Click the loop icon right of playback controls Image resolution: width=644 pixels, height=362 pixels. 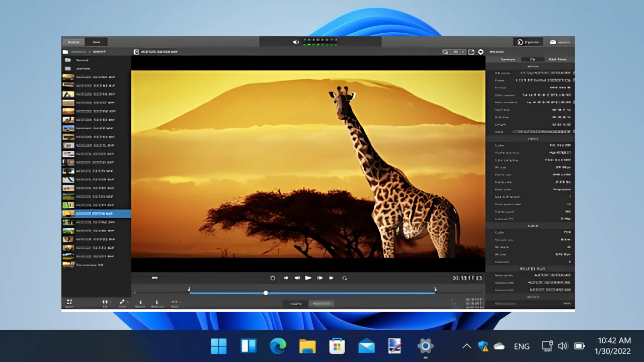[x=345, y=278]
